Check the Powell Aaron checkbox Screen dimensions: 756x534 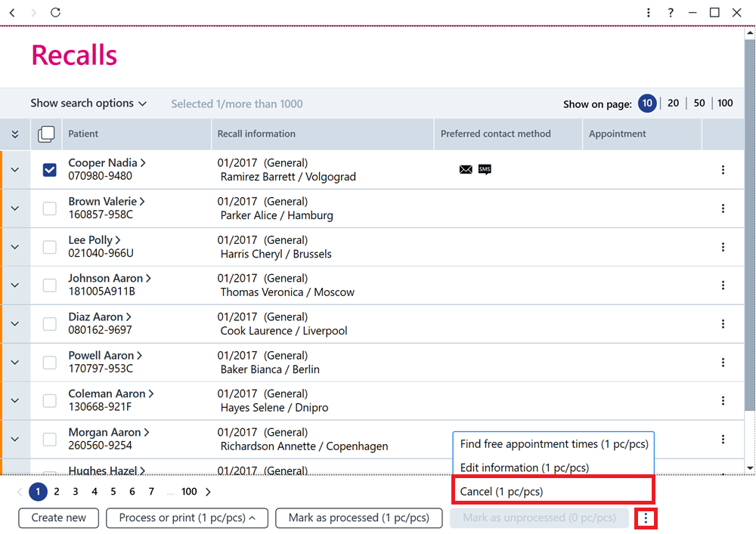pyautogui.click(x=50, y=362)
